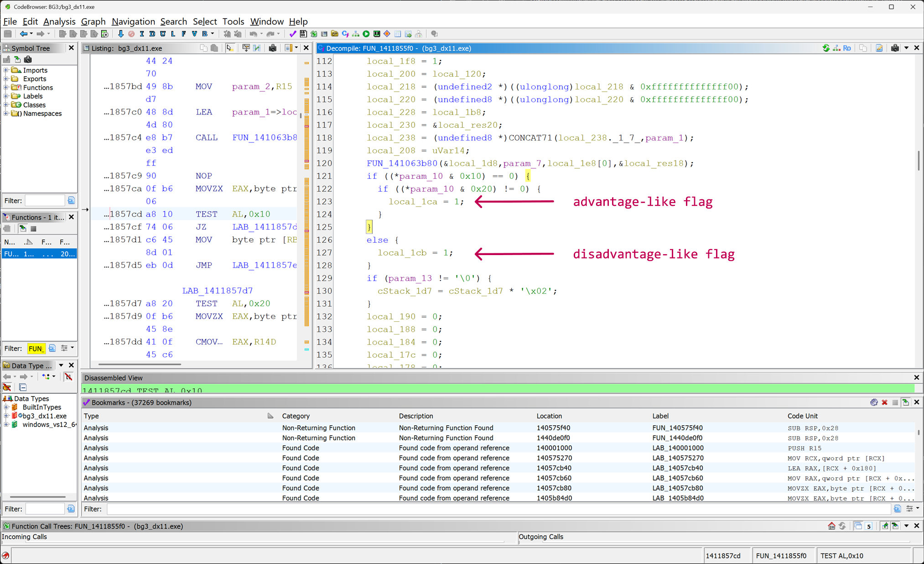Close the Symbol Tree panel
The height and width of the screenshot is (564, 924).
(71, 48)
